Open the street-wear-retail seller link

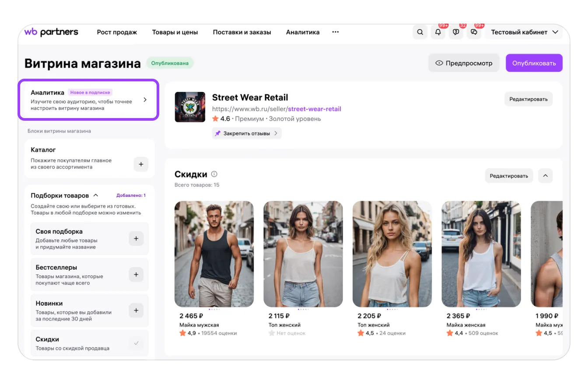[314, 109]
